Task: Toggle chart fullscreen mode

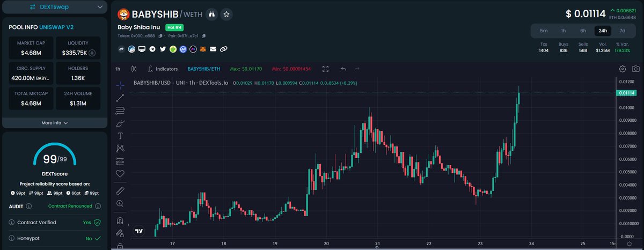Action: point(325,69)
